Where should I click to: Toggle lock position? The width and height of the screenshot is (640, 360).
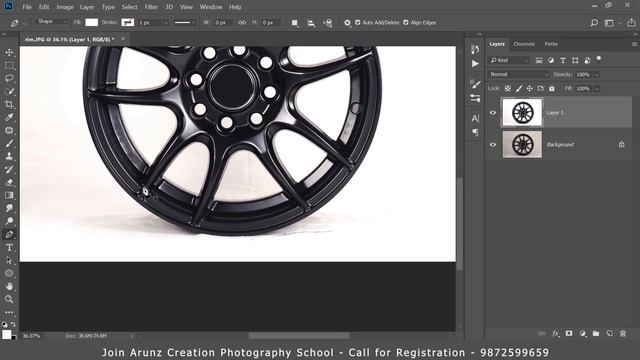(529, 88)
